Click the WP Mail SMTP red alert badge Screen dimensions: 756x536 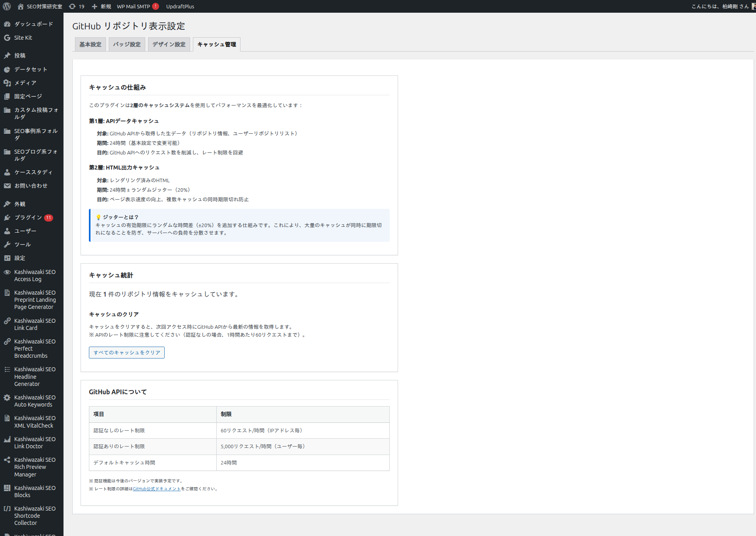[x=156, y=6]
